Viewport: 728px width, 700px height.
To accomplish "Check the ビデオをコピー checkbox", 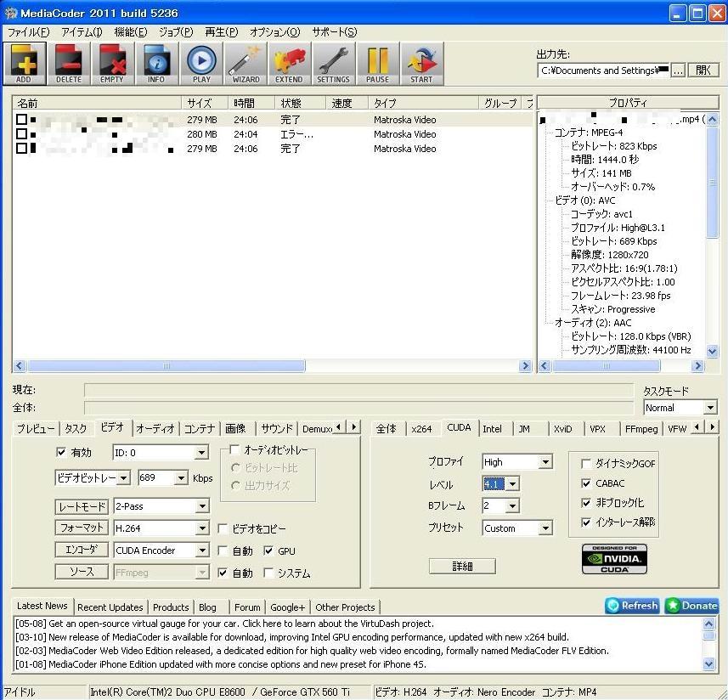I will pyautogui.click(x=223, y=528).
